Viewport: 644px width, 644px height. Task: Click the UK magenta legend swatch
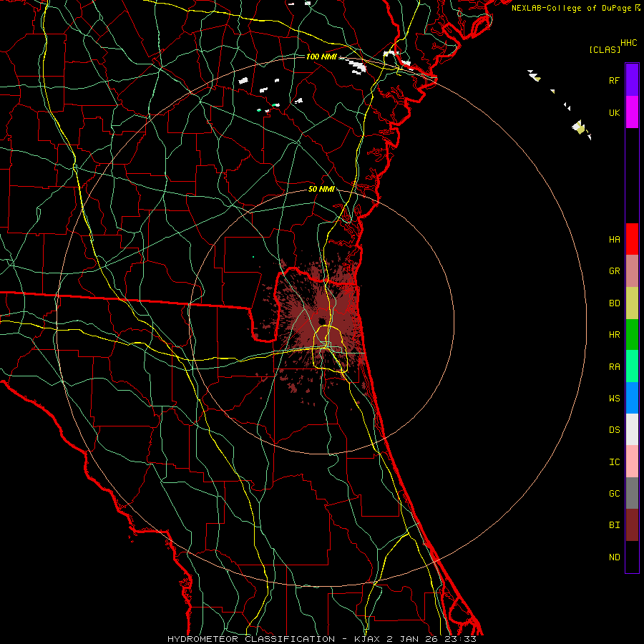632,112
